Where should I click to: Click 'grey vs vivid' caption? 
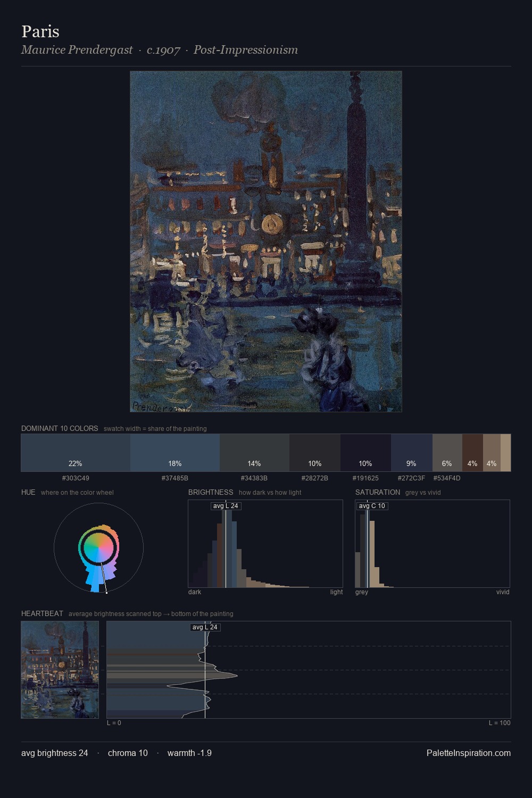(x=423, y=493)
